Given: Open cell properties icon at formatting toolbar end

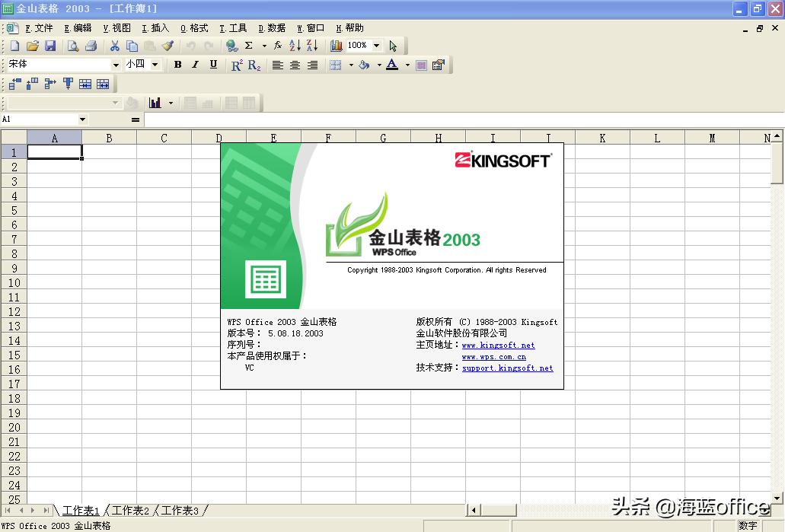Looking at the screenshot, I should coord(439,65).
